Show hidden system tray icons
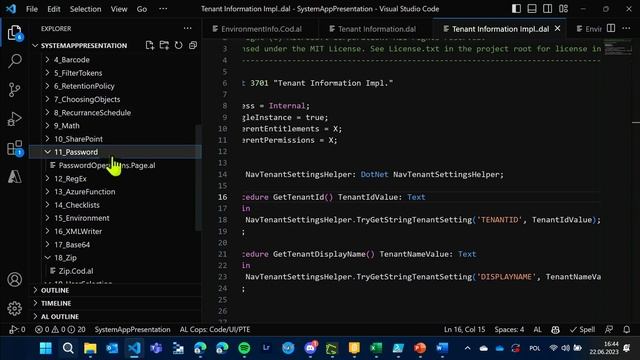Image resolution: width=640 pixels, height=360 pixels. pyautogui.click(x=467, y=348)
